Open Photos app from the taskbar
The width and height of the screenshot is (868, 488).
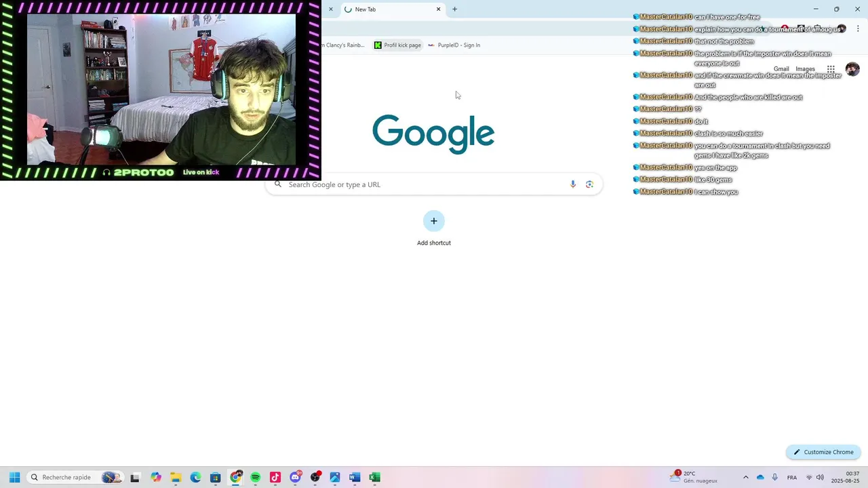pos(335,477)
